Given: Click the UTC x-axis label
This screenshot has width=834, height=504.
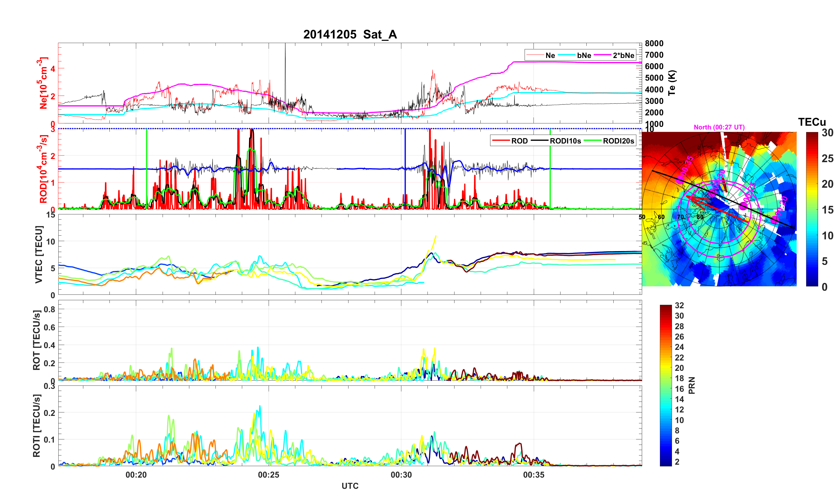Looking at the screenshot, I should pos(350,486).
